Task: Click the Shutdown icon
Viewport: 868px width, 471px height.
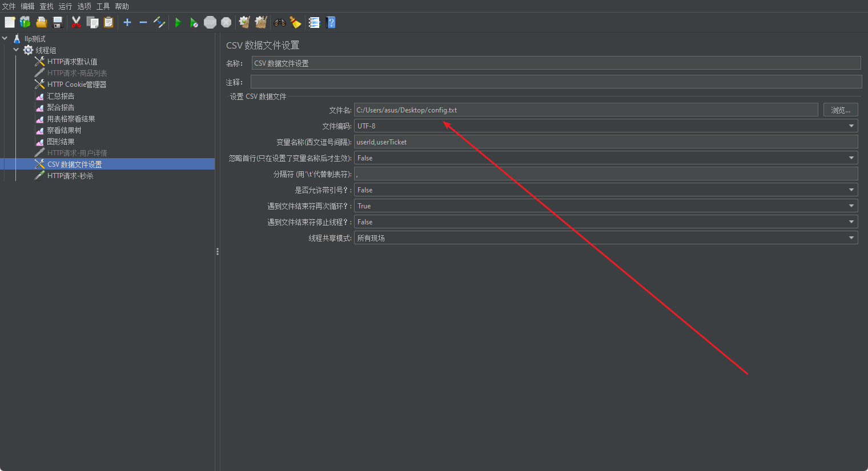Action: (x=226, y=22)
